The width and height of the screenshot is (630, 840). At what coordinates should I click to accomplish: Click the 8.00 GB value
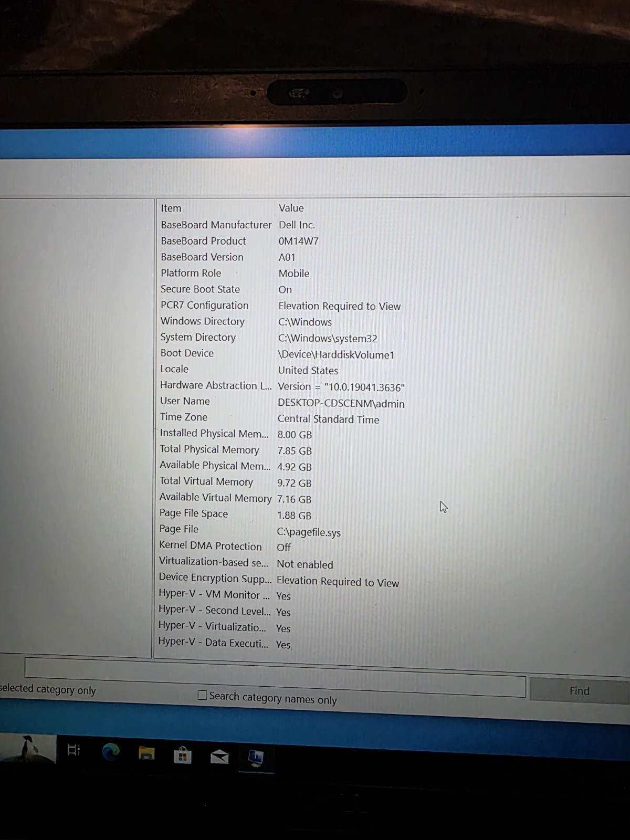[x=295, y=435]
